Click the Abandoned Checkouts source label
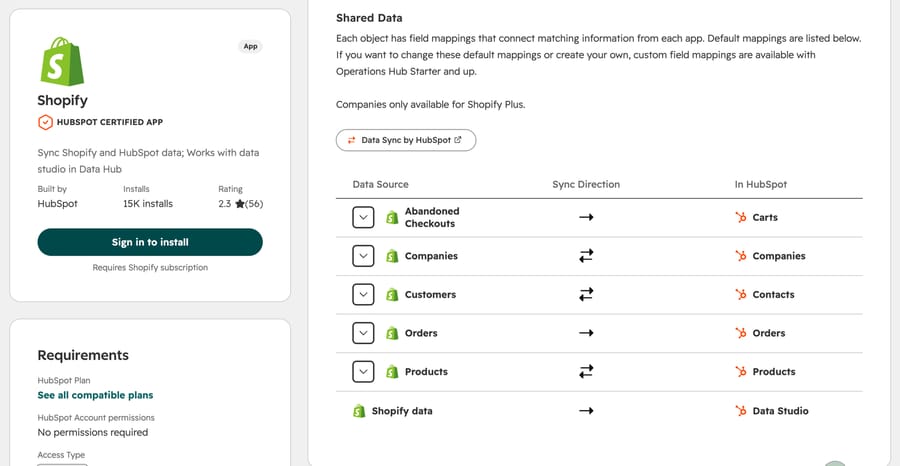Screen dimensions: 900x466 tap(432, 218)
